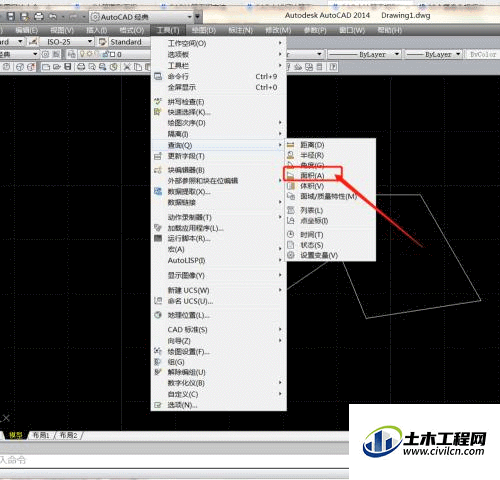Expand the AutoLISP(I) submenu

(219, 260)
